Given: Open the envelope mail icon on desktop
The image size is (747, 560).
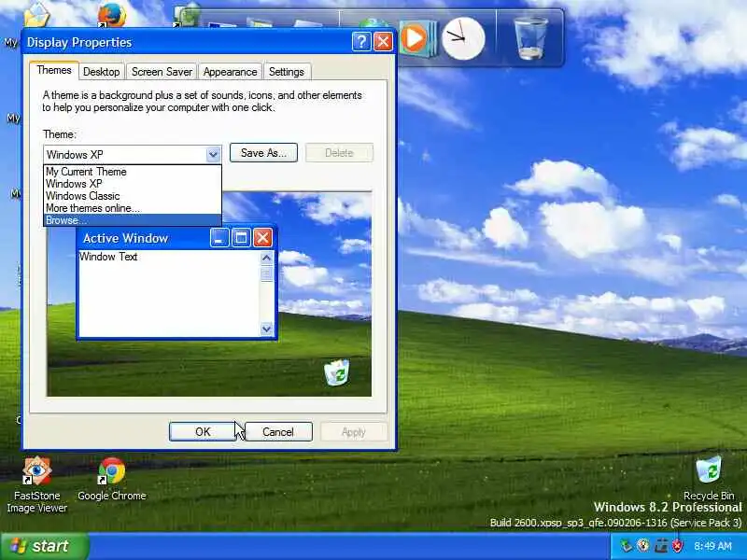Looking at the screenshot, I should 36,14.
